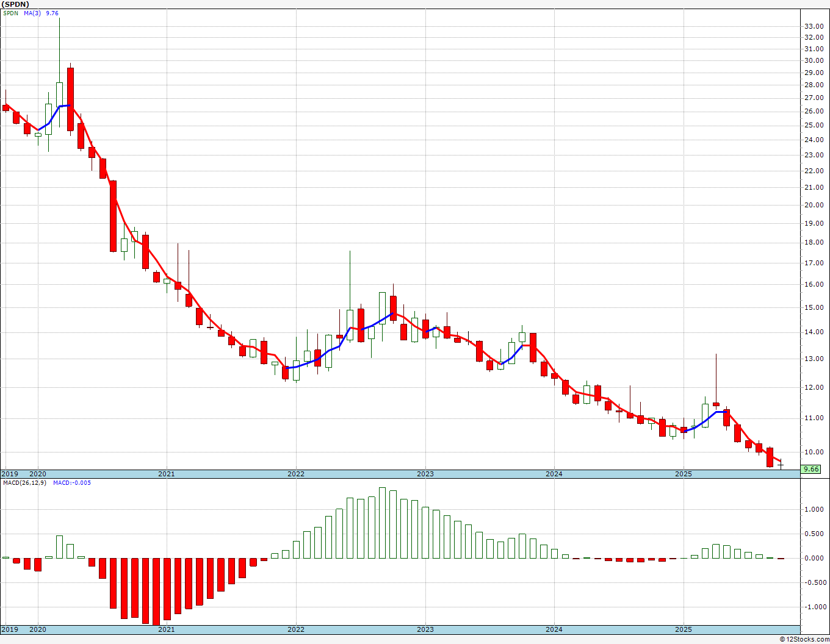Select 2022 on the price chart time axis

tap(296, 474)
